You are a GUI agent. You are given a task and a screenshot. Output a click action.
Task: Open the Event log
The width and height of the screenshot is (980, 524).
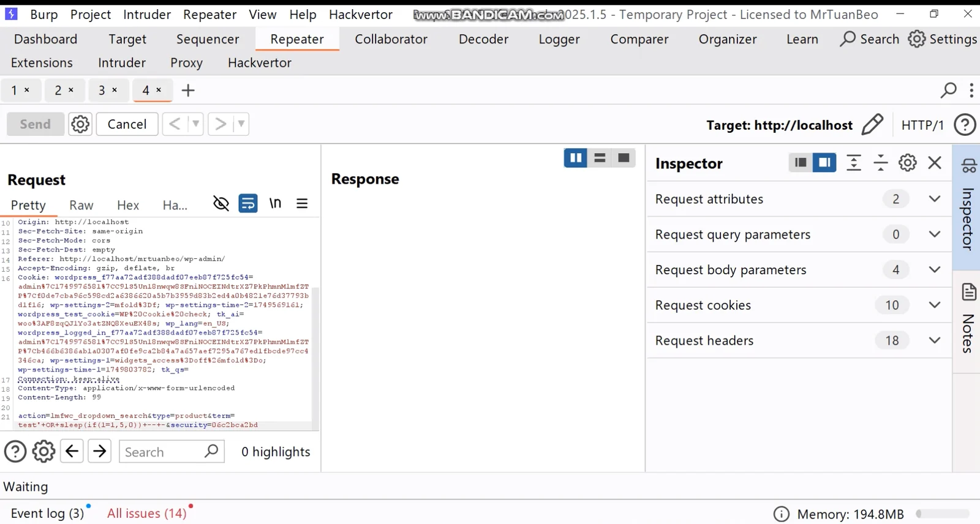coord(48,514)
